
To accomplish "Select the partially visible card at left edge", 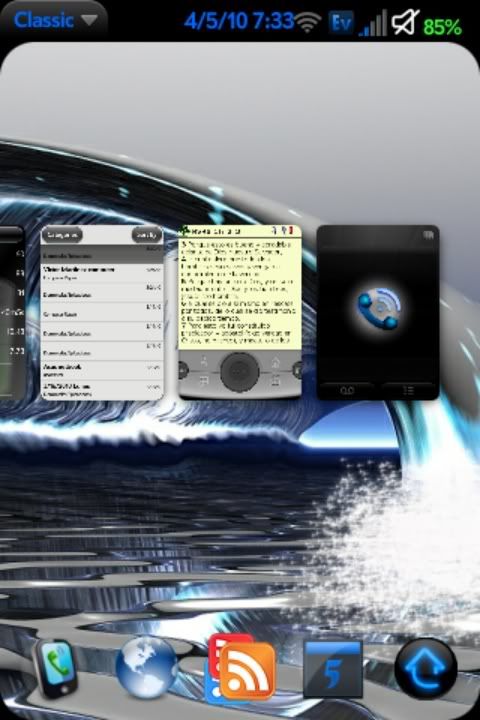I will (x=12, y=312).
